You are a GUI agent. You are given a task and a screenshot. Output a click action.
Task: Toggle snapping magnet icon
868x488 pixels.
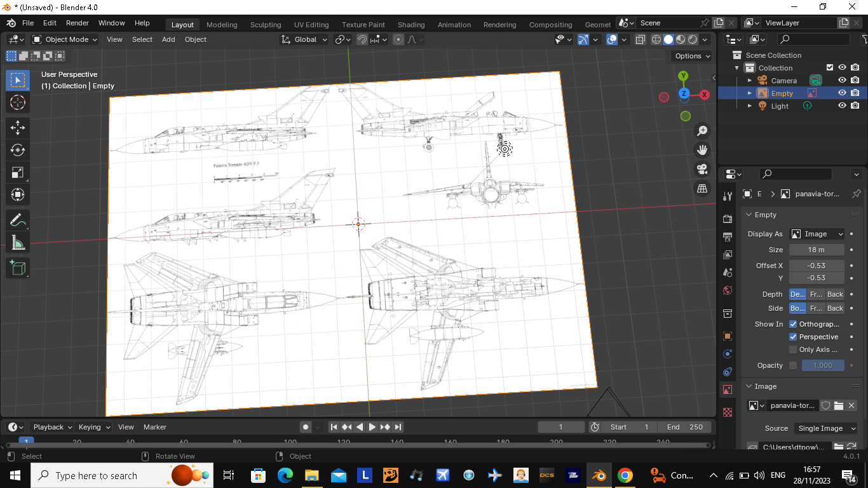tap(362, 39)
